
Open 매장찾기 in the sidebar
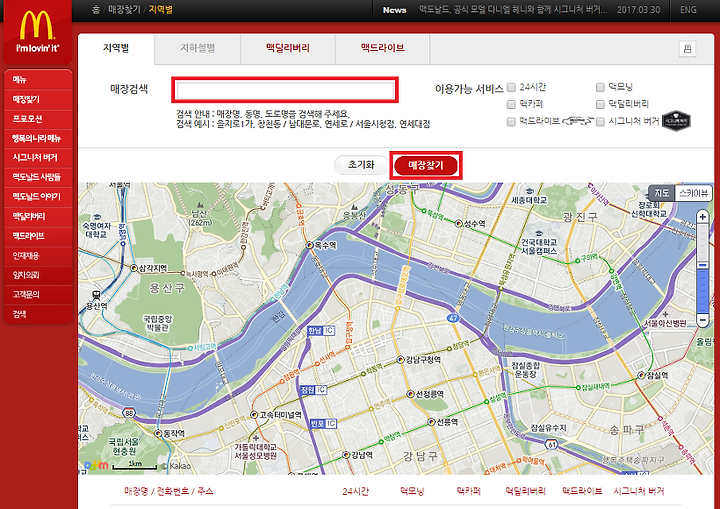[38, 99]
